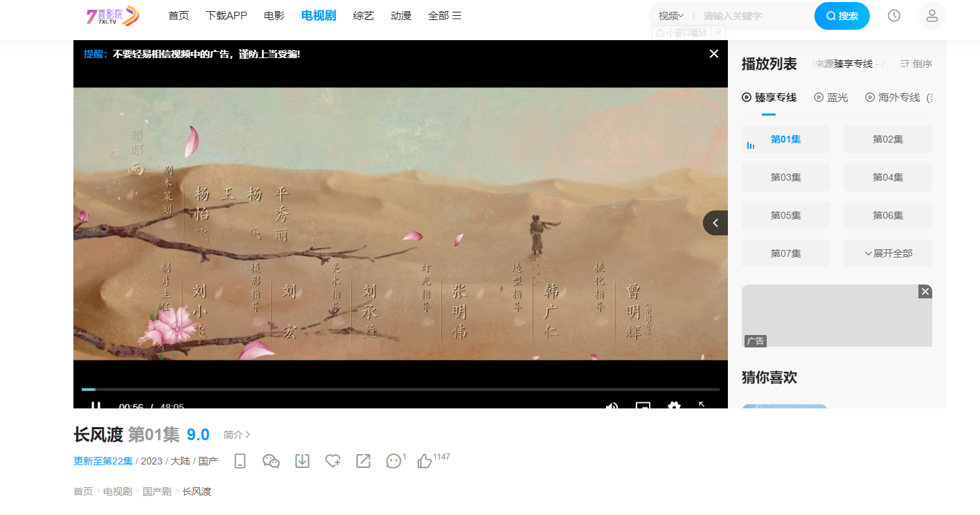Image resolution: width=980 pixels, height=515 pixels.
Task: Go to 首页 in the top navigation
Action: tap(179, 16)
